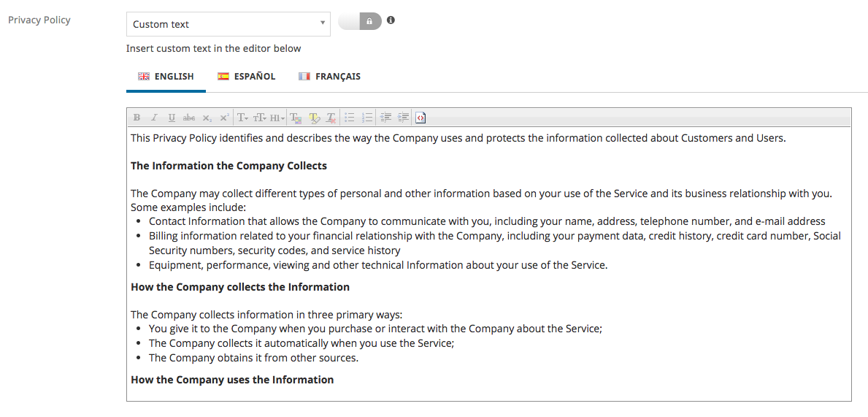Insert a numbered list
This screenshot has height=417, width=868.
[x=367, y=118]
